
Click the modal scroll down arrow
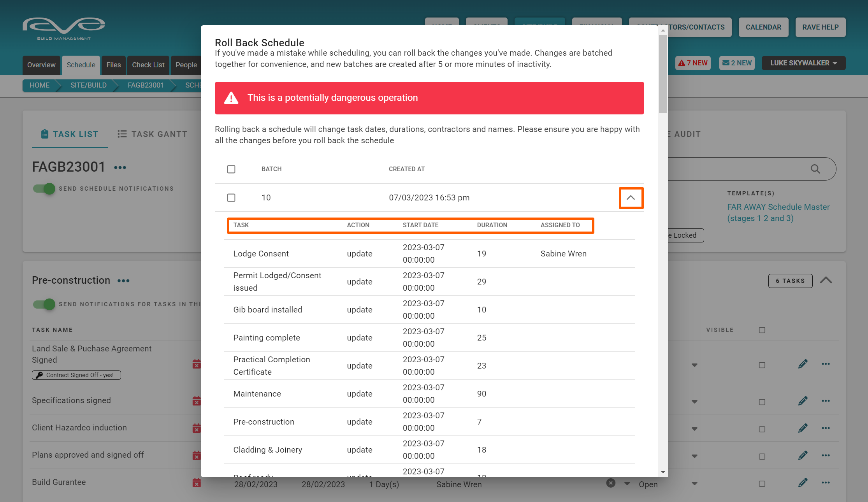click(663, 472)
